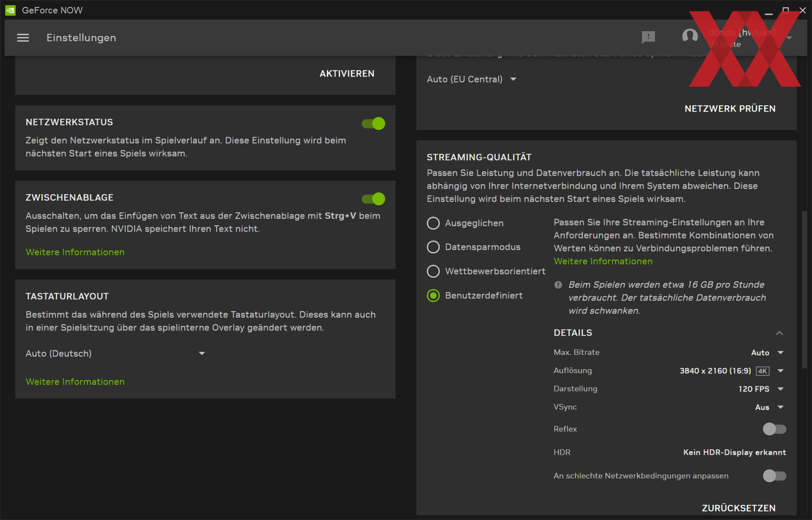Open the Auto (EU Central) server dropdown
The height and width of the screenshot is (520, 812).
pos(472,79)
